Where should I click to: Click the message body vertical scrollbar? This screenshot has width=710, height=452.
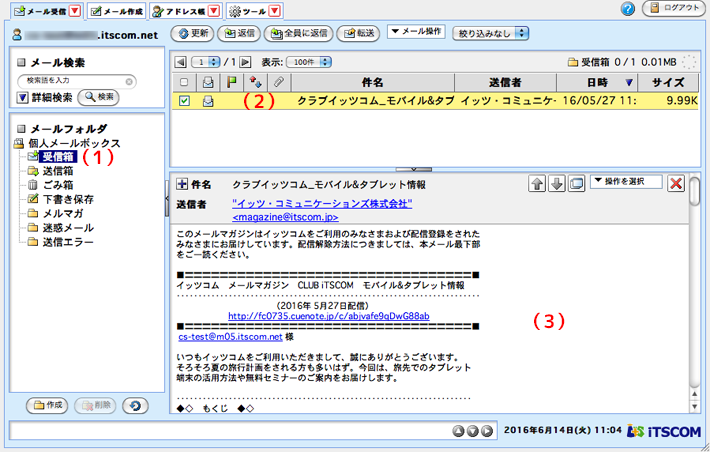pyautogui.click(x=694, y=300)
